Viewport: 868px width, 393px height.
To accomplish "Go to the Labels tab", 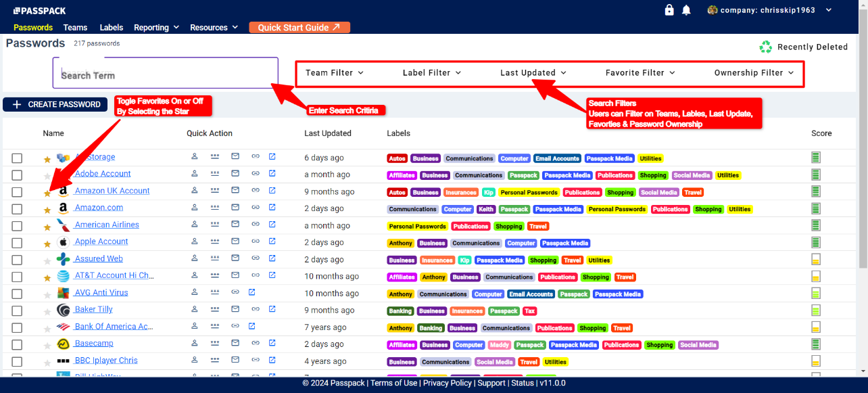I will tap(112, 28).
